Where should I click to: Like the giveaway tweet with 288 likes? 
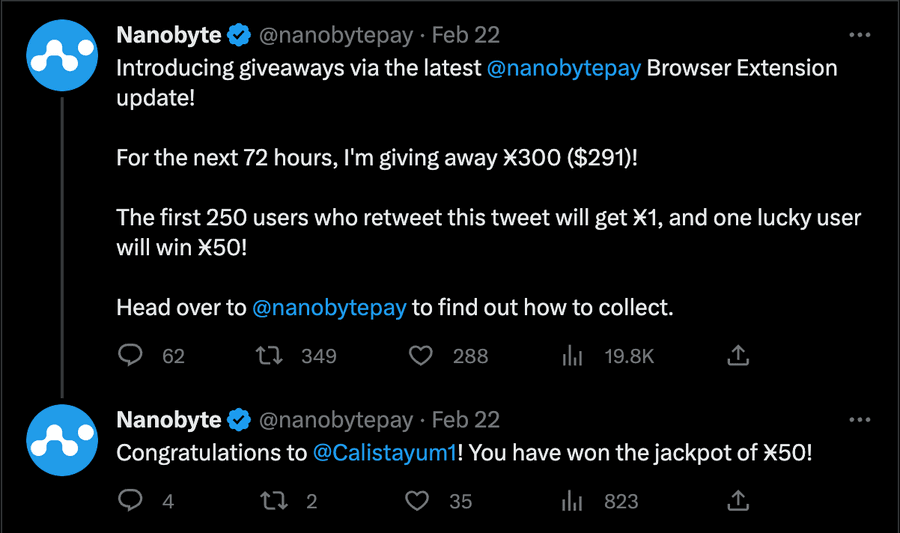click(x=420, y=356)
